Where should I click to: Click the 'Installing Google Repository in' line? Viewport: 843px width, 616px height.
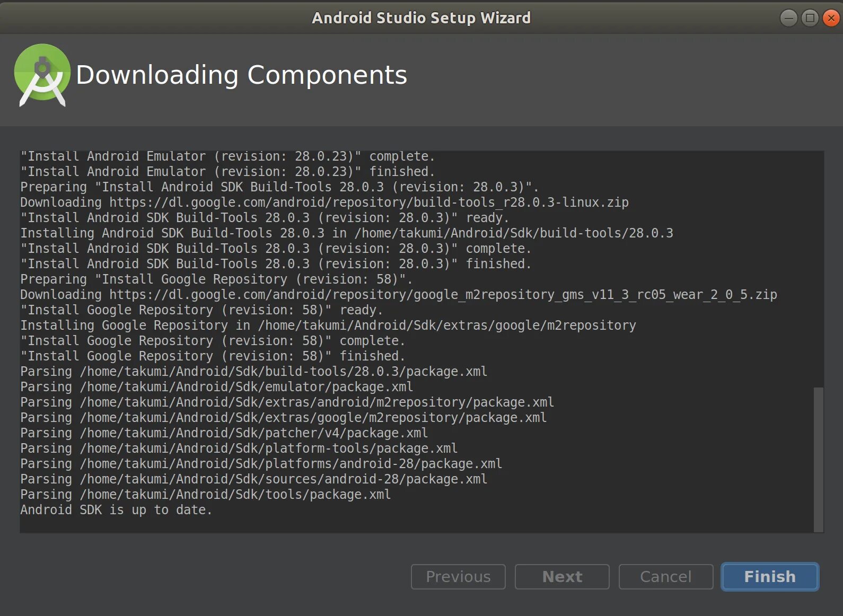pyautogui.click(x=328, y=325)
